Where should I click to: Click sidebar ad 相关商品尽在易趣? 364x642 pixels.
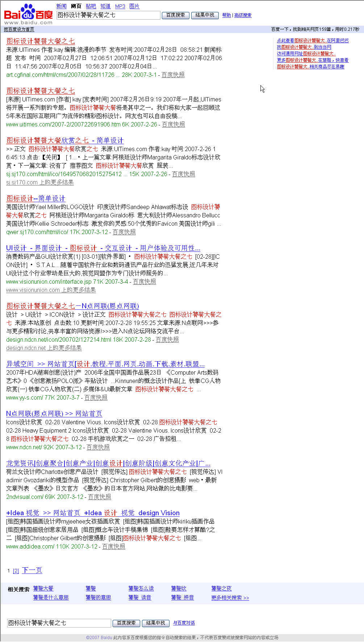click(310, 67)
